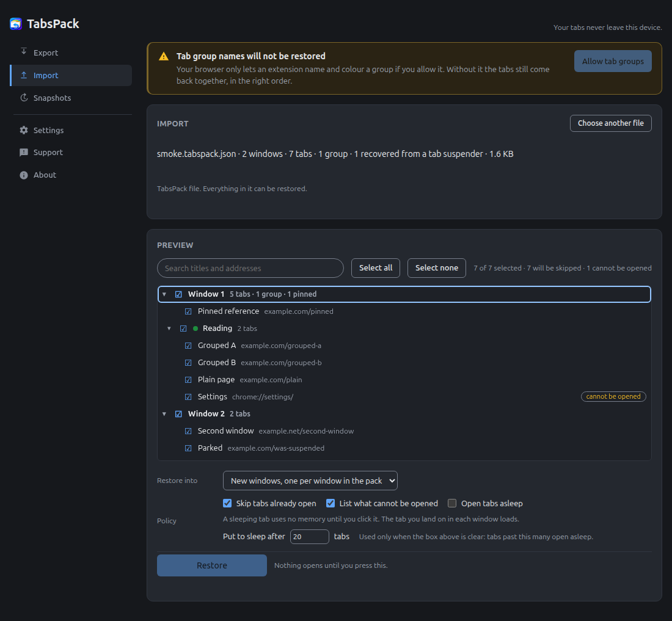Click the TabsPack logo icon
The image size is (672, 621).
[x=16, y=24]
